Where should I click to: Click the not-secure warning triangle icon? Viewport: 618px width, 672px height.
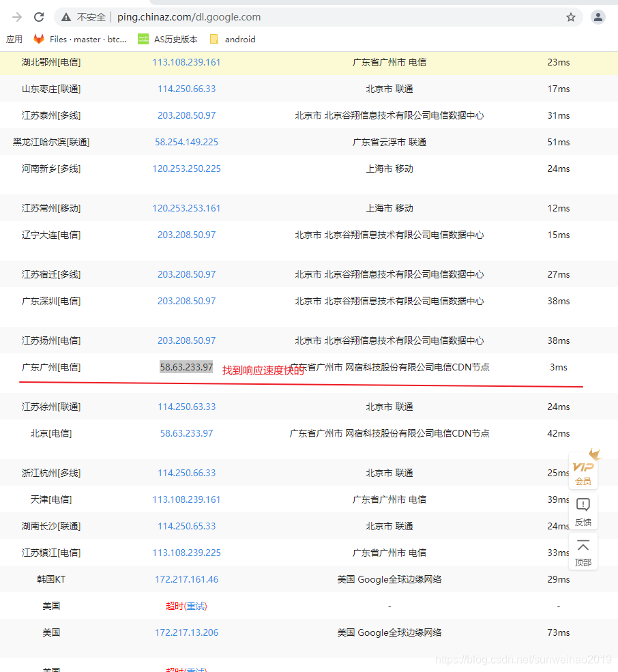click(66, 17)
